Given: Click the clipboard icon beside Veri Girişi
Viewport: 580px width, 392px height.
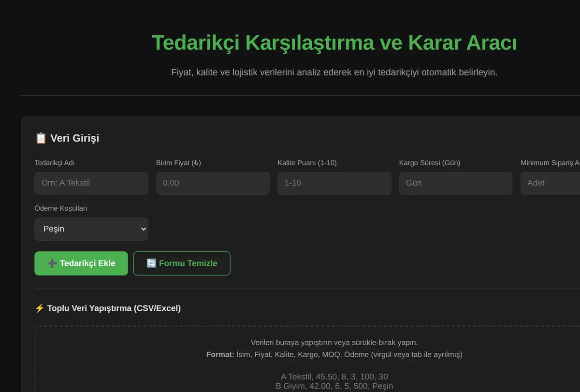Looking at the screenshot, I should point(41,138).
